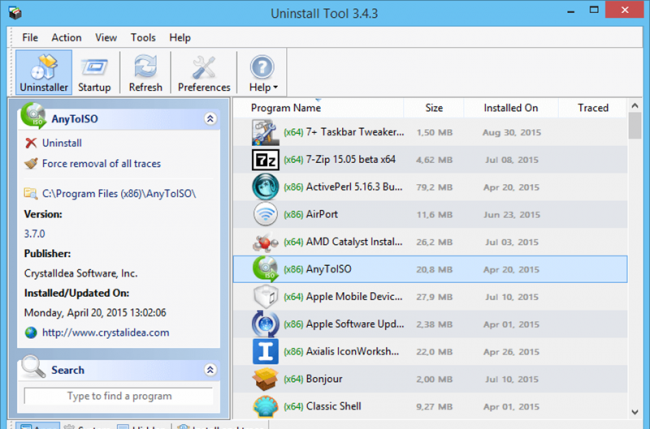This screenshot has width=650, height=429.
Task: Click the Refresh toolbar icon
Action: [146, 73]
